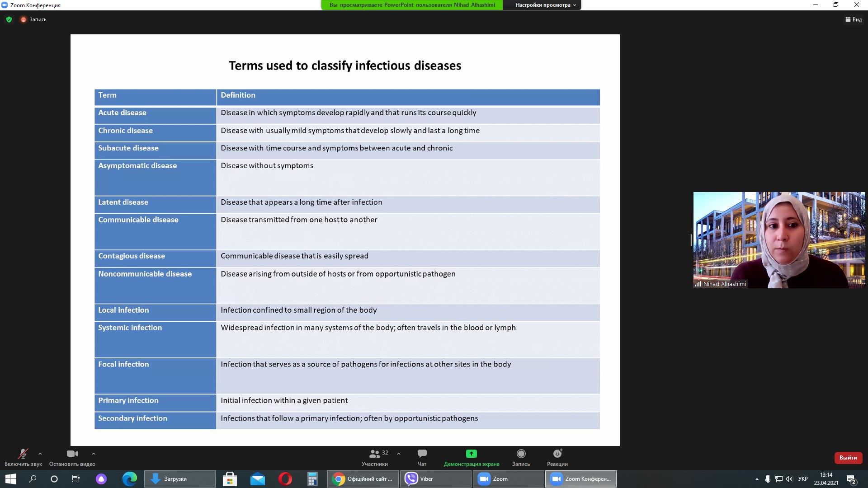Click Демонстрация экрана share screen button
The width and height of the screenshot is (868, 488).
[x=472, y=457]
